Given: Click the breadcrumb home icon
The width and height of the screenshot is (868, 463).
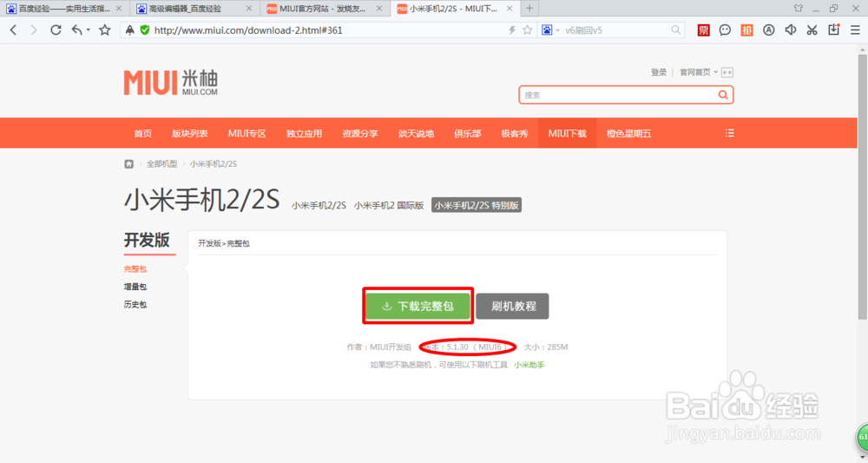Looking at the screenshot, I should [129, 164].
